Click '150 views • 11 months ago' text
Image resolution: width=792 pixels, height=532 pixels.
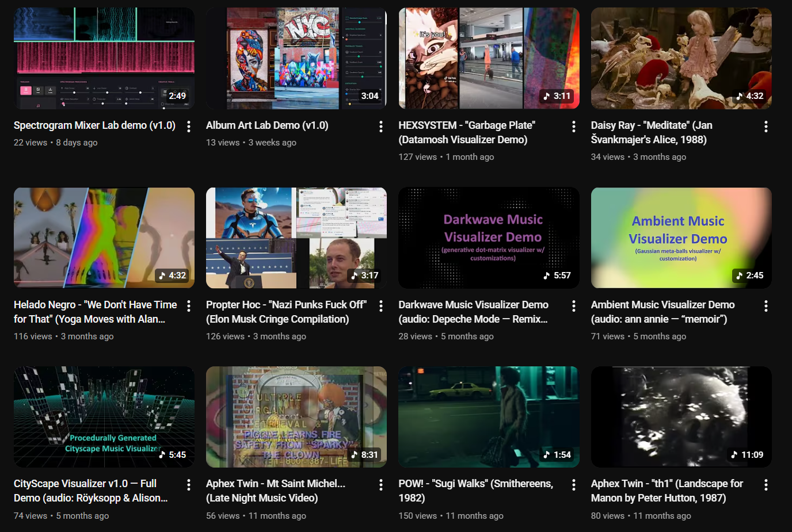click(x=451, y=516)
